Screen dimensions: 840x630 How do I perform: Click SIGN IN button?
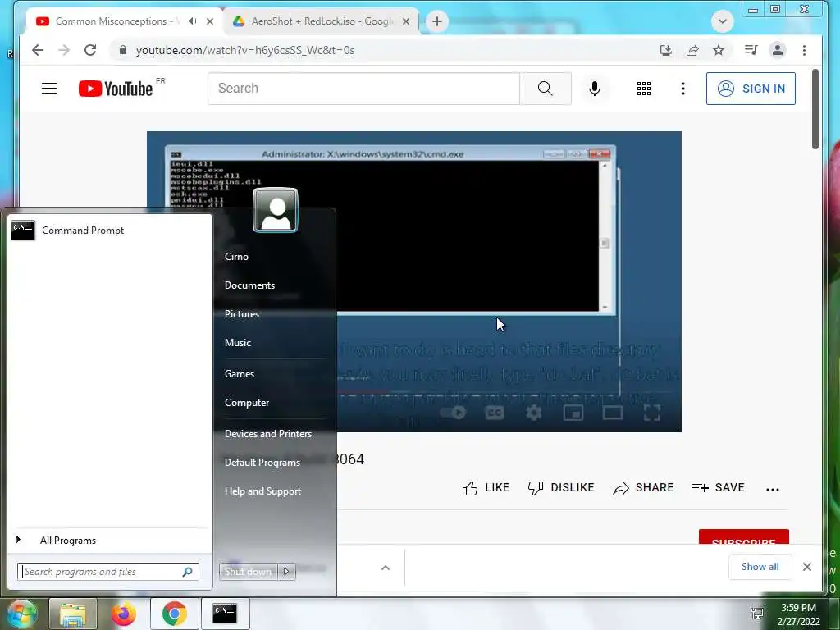click(751, 89)
